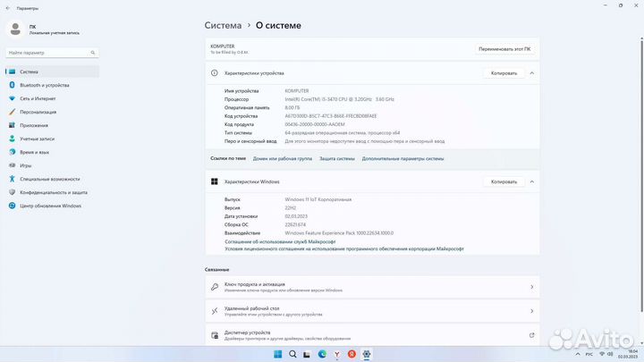This screenshot has height=362, width=644.
Task: Open Специальные возможности settings
Action: pyautogui.click(x=50, y=179)
